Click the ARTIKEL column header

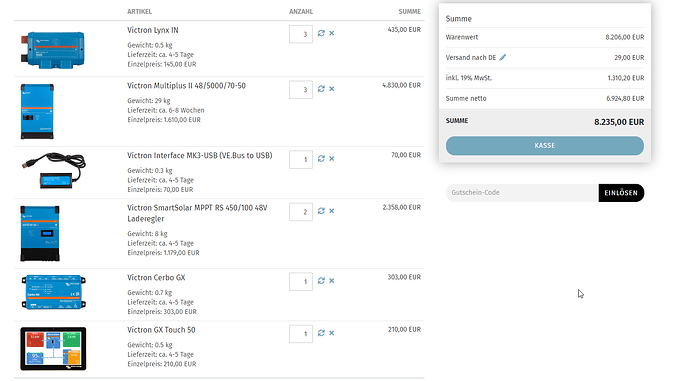point(139,11)
